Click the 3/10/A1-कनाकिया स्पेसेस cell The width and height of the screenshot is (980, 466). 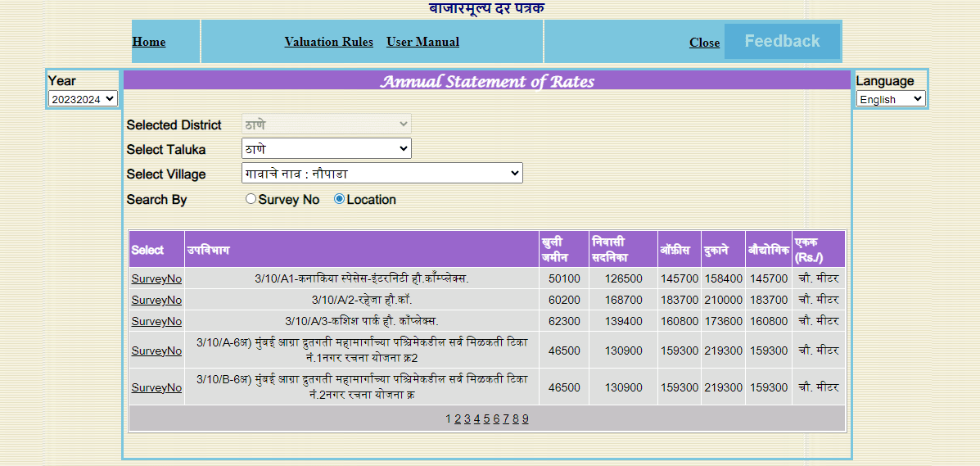click(x=361, y=278)
